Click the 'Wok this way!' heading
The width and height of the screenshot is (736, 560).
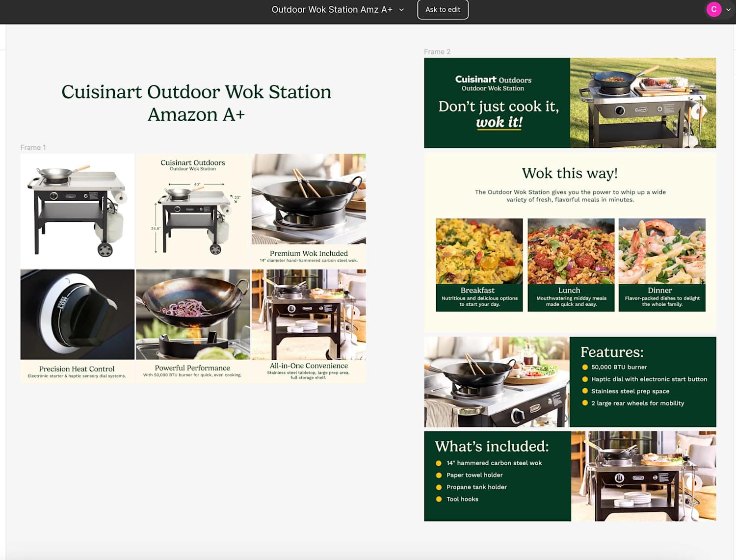(x=570, y=173)
